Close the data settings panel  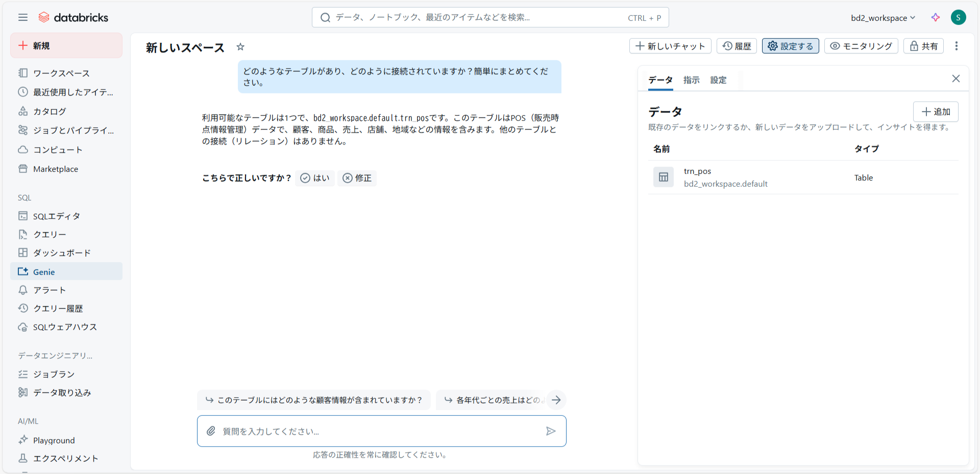[x=955, y=79]
